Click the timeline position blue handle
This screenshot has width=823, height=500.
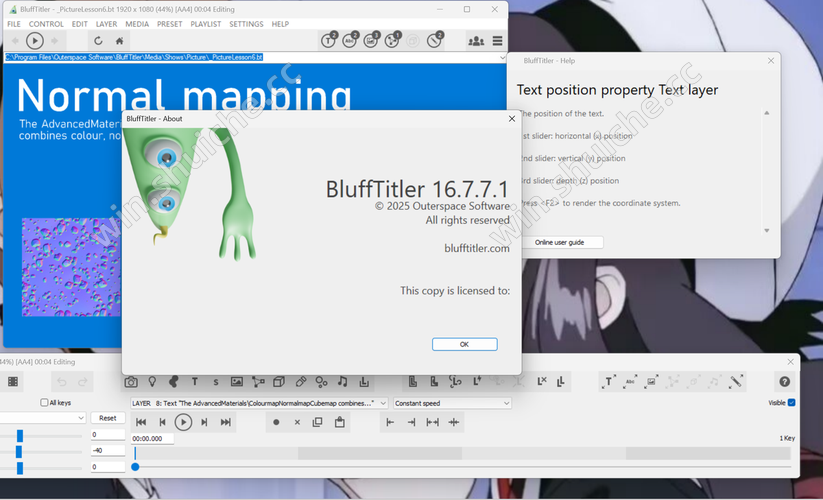tap(135, 466)
